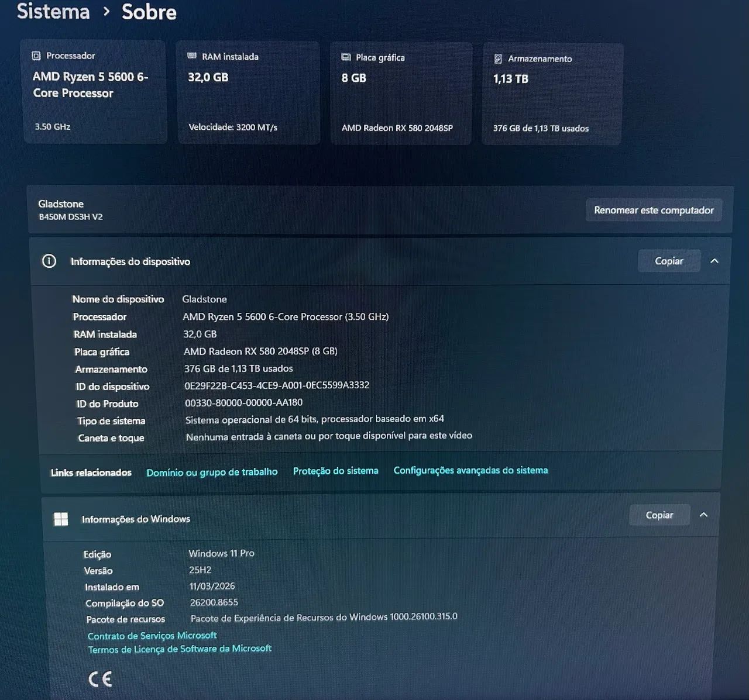This screenshot has height=700, width=749.
Task: Copy the device information
Action: pyautogui.click(x=669, y=261)
